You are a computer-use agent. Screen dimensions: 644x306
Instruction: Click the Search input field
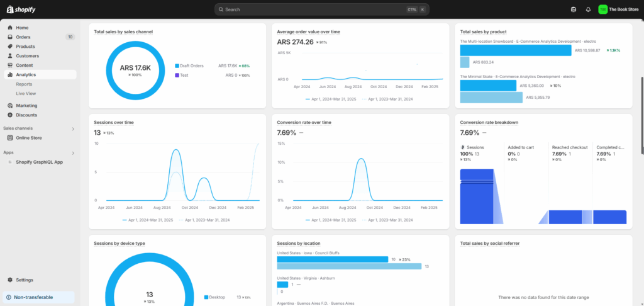(x=321, y=9)
